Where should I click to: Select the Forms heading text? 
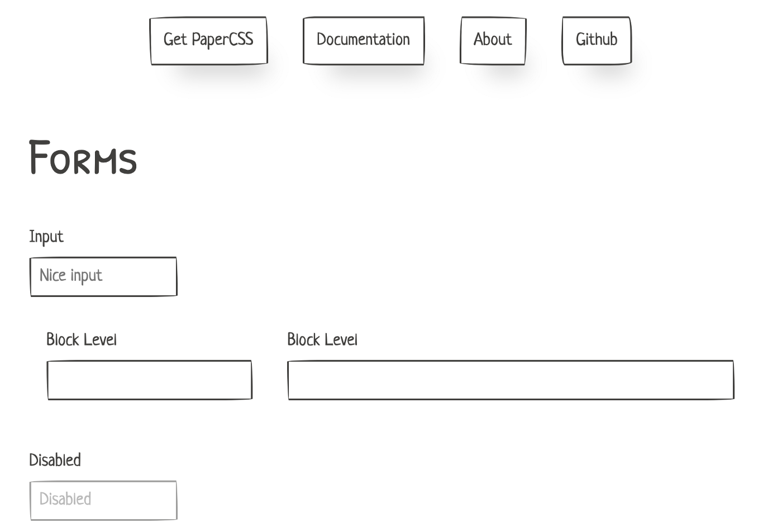click(83, 158)
